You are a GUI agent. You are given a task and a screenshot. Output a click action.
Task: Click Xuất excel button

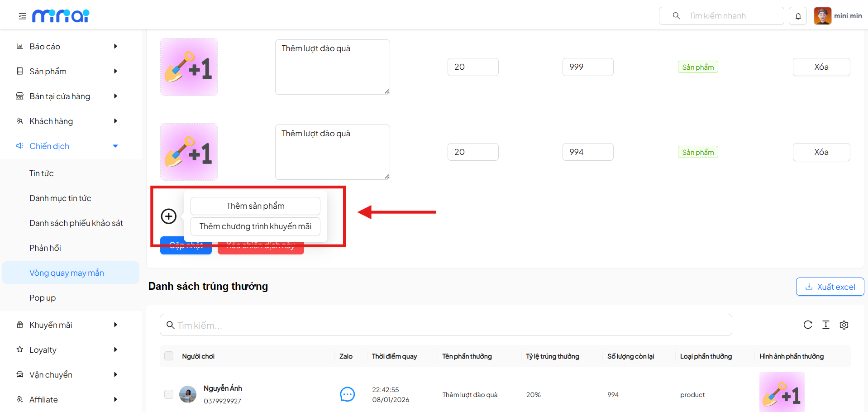pyautogui.click(x=830, y=287)
